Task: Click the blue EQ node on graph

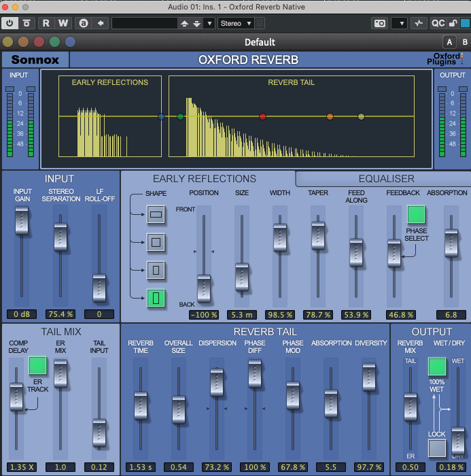Action: (x=162, y=116)
